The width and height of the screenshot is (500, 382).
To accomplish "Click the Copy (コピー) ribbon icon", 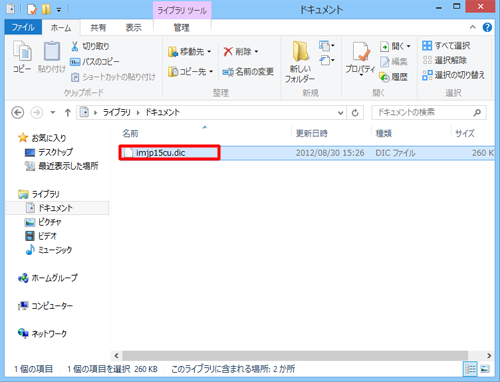I will pyautogui.click(x=22, y=57).
